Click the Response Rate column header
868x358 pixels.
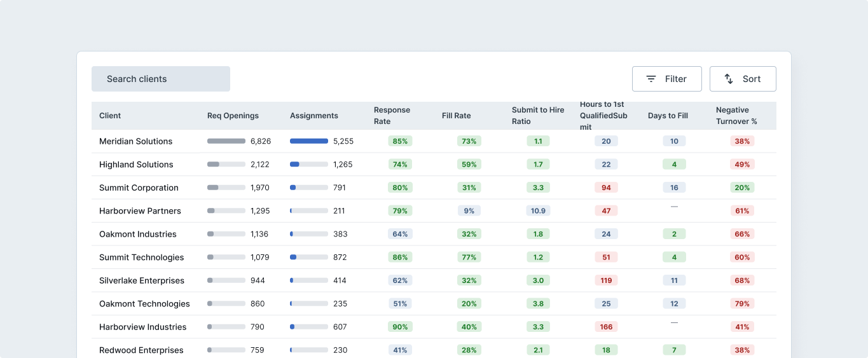[x=392, y=116]
